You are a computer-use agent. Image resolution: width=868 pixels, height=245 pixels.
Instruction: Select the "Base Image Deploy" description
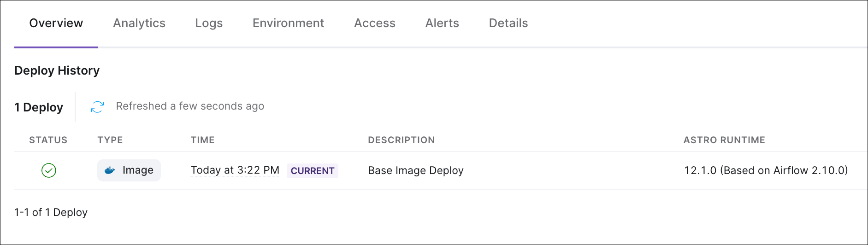[x=416, y=170]
